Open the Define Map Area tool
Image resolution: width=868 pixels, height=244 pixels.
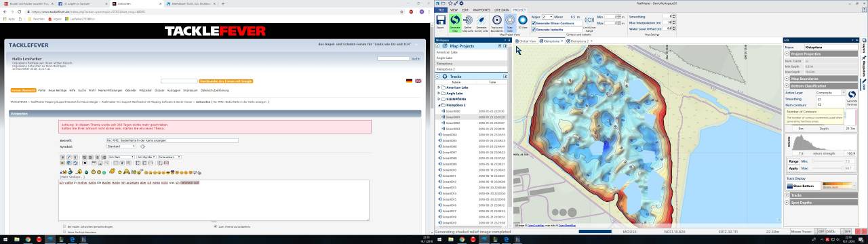468,23
